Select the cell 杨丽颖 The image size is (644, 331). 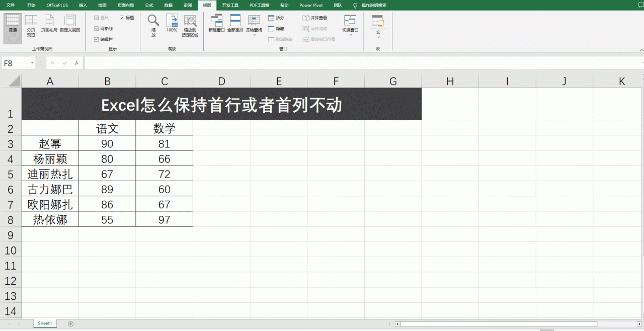click(x=50, y=159)
